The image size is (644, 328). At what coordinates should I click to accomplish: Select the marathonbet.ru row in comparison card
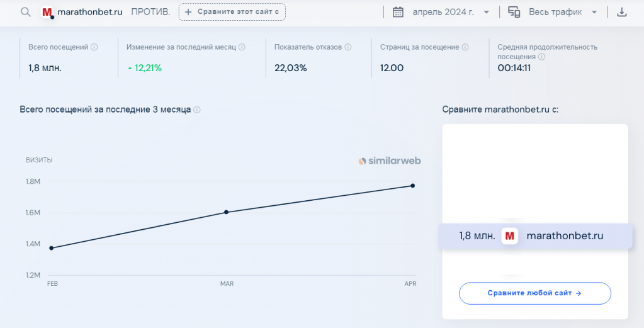tap(535, 236)
